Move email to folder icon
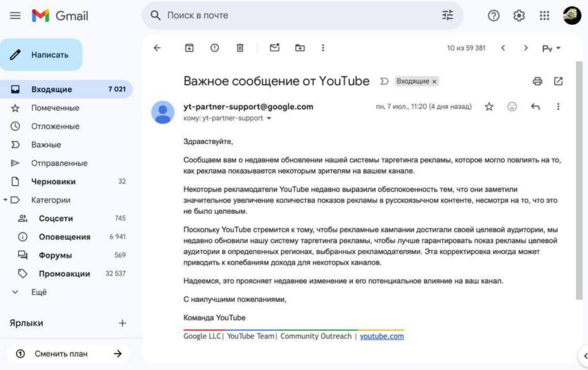The width and height of the screenshot is (588, 370). pyautogui.click(x=300, y=48)
